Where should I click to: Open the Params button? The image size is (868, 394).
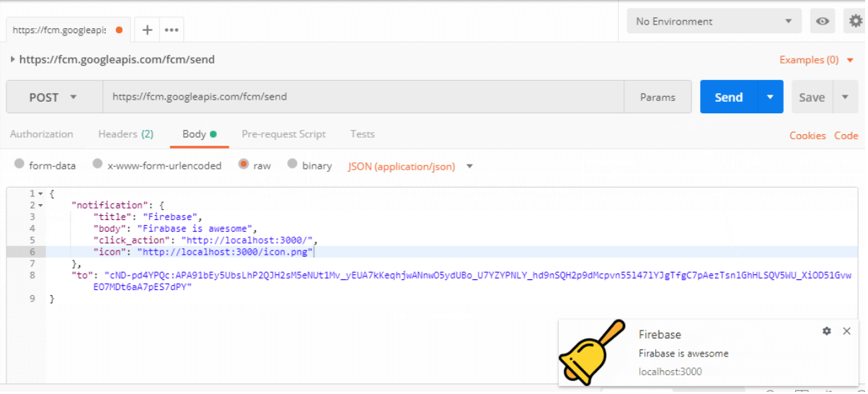(x=657, y=97)
